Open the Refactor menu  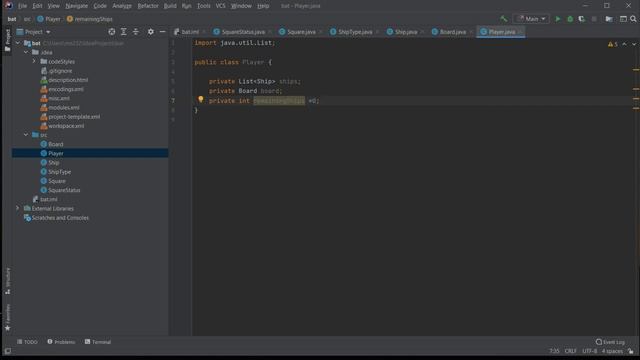tap(148, 6)
